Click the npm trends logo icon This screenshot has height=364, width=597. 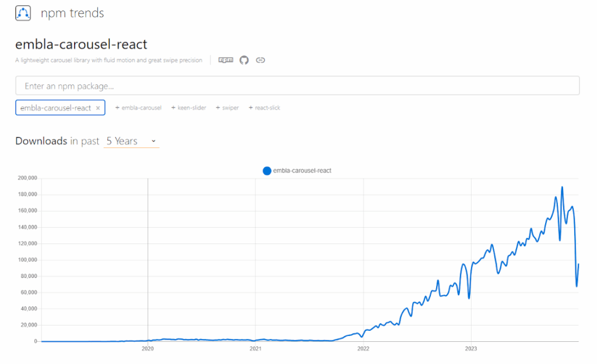pos(23,13)
